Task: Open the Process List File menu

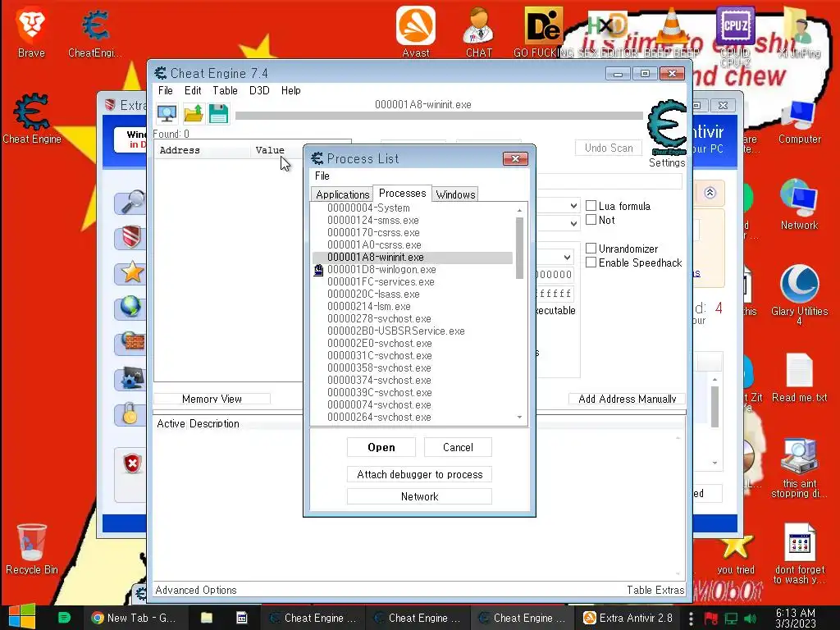Action: (x=322, y=176)
